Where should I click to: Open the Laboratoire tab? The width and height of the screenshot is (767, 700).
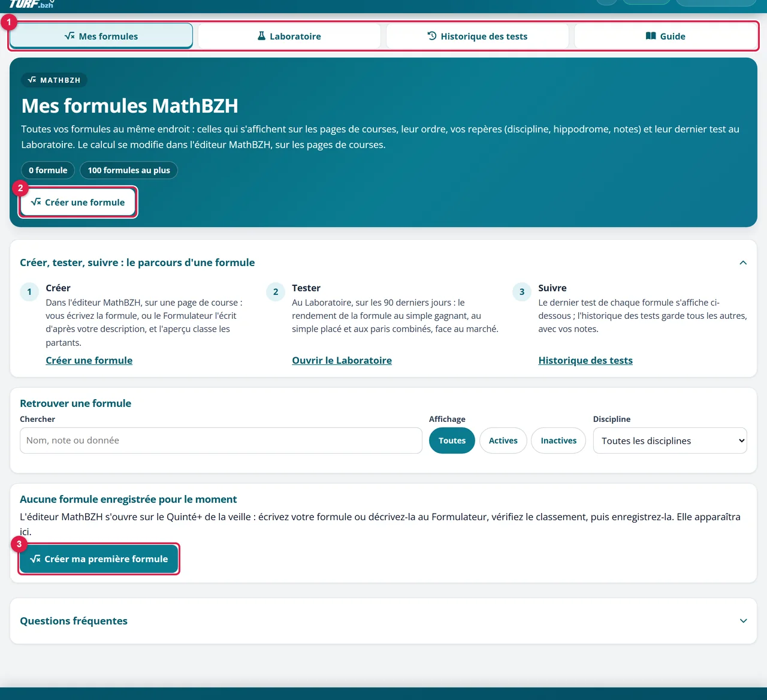click(289, 36)
